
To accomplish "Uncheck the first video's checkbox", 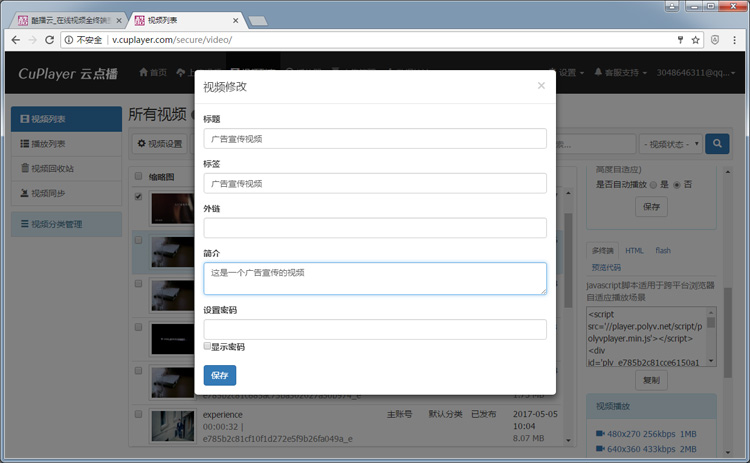I will [138, 197].
